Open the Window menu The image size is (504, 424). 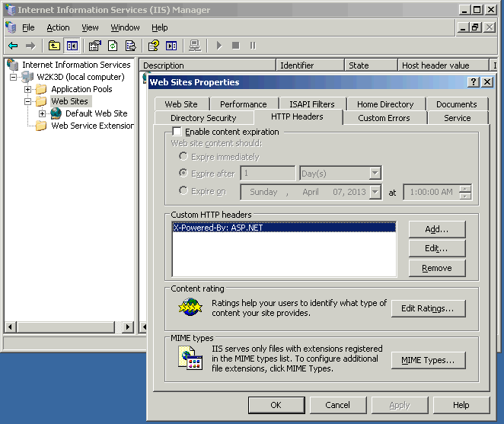tap(126, 27)
